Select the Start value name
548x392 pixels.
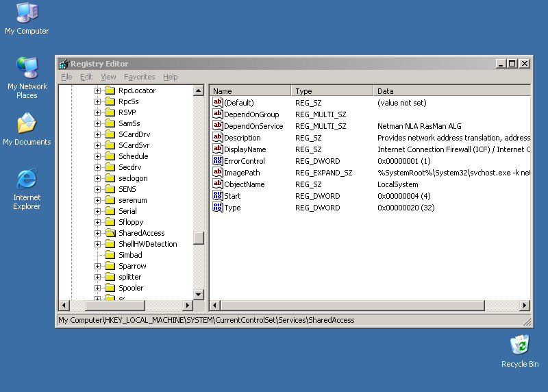[x=232, y=196]
